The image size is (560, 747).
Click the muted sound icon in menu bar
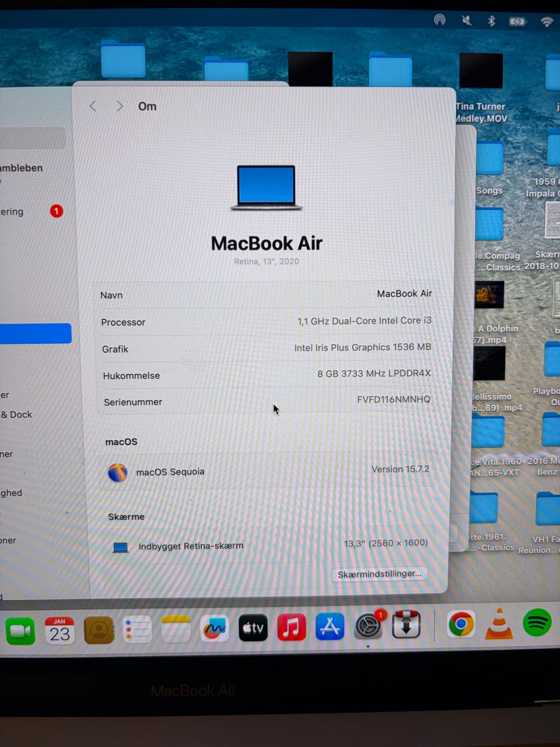[467, 21]
